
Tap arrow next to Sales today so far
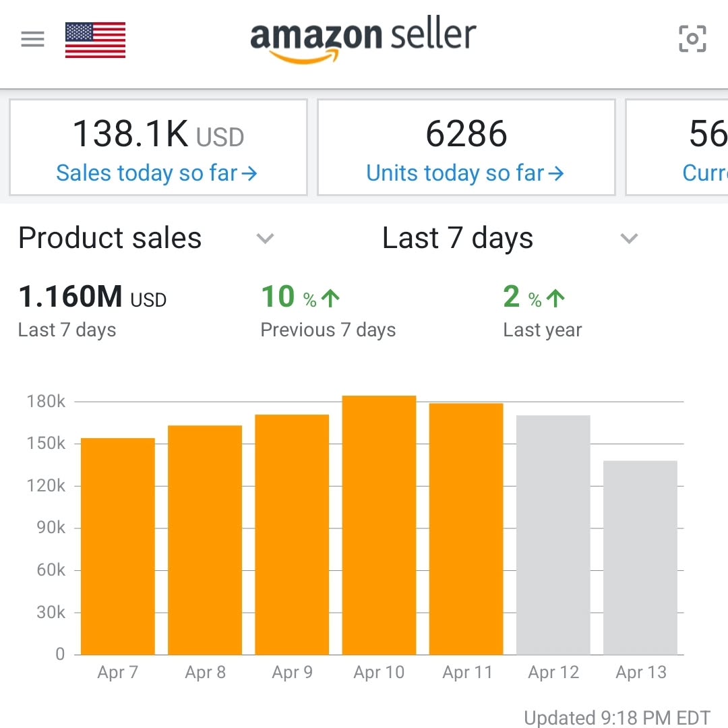[249, 174]
